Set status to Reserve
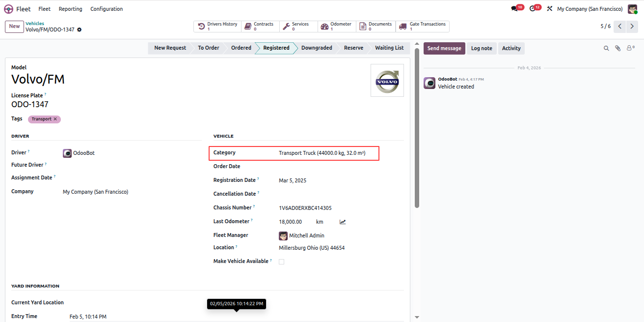Image resolution: width=644 pixels, height=322 pixels. pos(353,48)
